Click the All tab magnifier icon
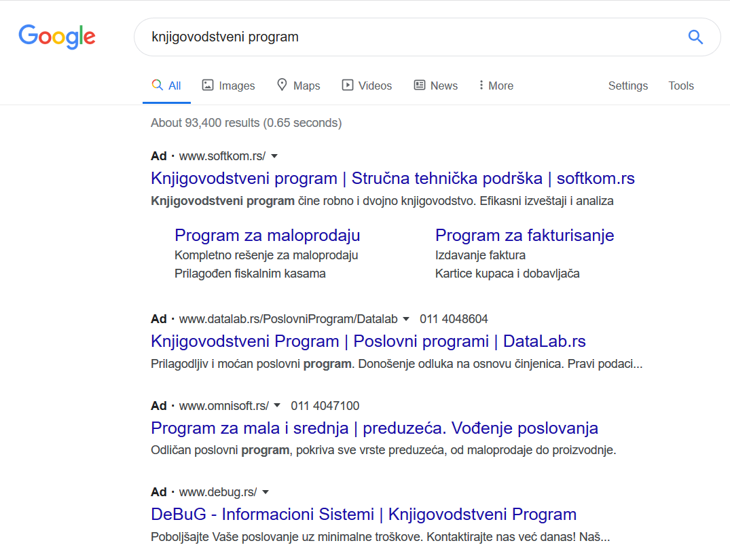Screen dimensions: 730x560 [x=158, y=85]
